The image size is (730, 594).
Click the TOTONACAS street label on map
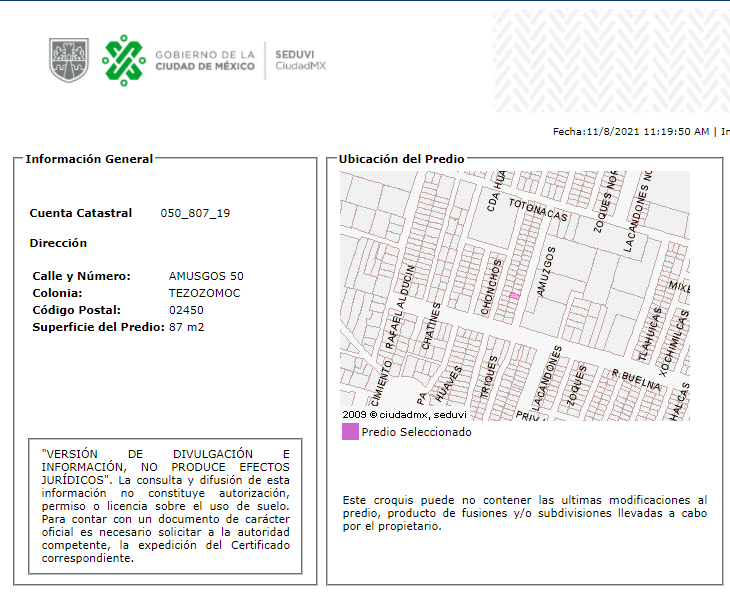538,209
